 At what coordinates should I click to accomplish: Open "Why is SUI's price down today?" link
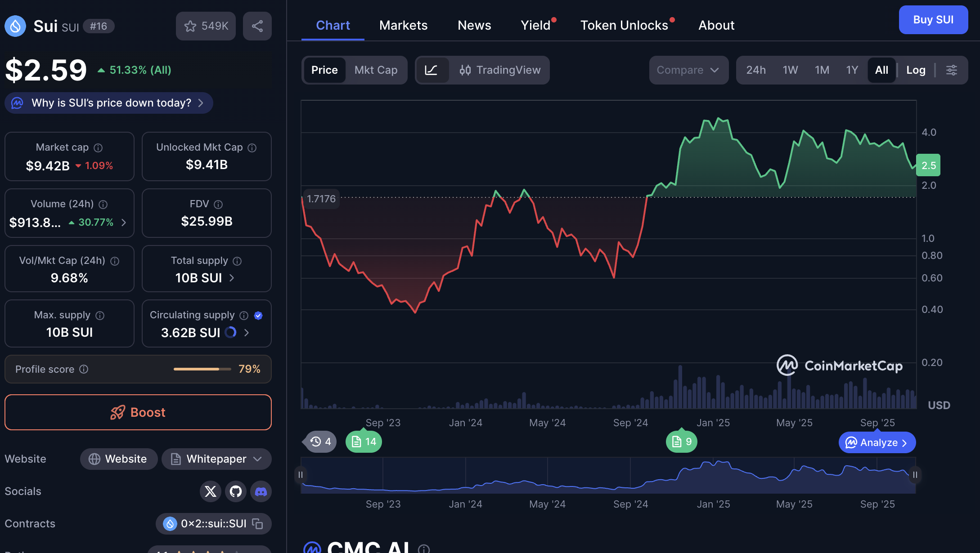pyautogui.click(x=109, y=103)
